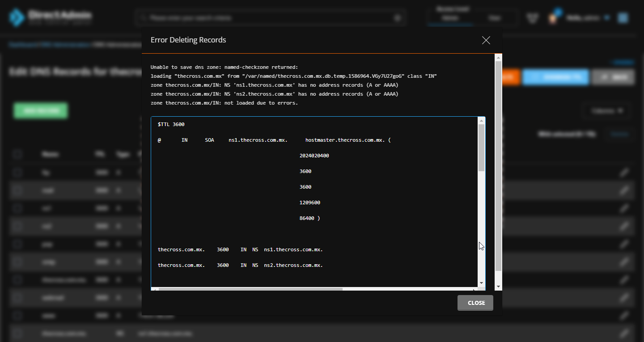Screen dimensions: 644x342
Task: Click the NS record line for ns1.thecross.com.mx.
Action: coord(240,249)
